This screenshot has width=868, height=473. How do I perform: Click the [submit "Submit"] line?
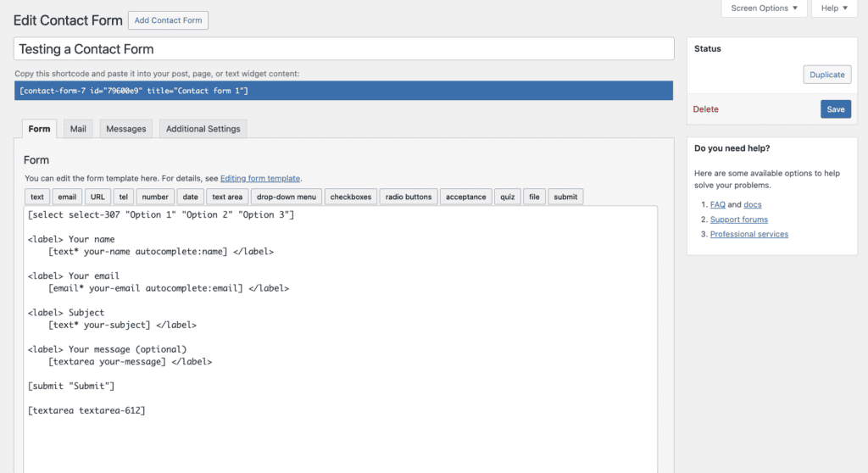[x=71, y=386]
